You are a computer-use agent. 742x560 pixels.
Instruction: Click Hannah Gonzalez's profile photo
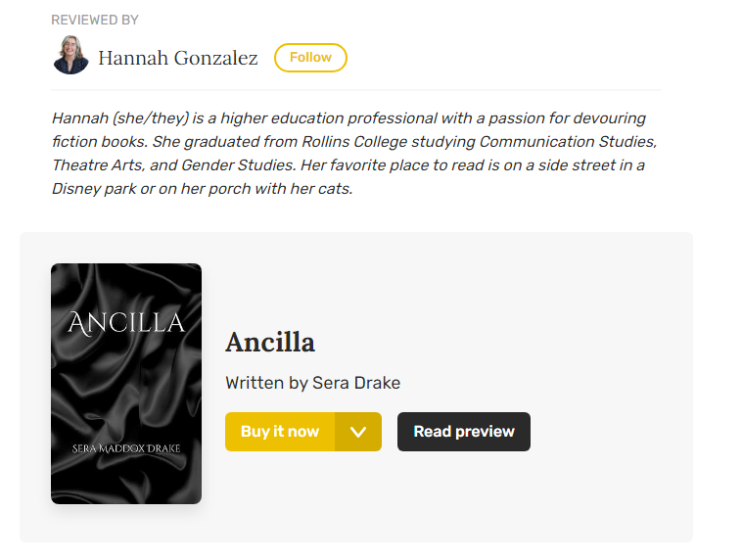pyautogui.click(x=70, y=56)
